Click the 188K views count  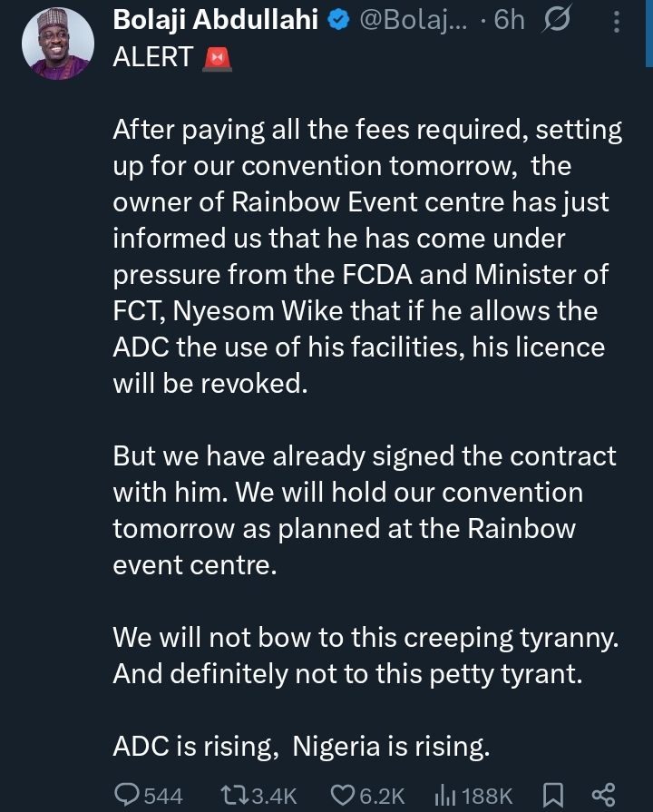coord(487,796)
